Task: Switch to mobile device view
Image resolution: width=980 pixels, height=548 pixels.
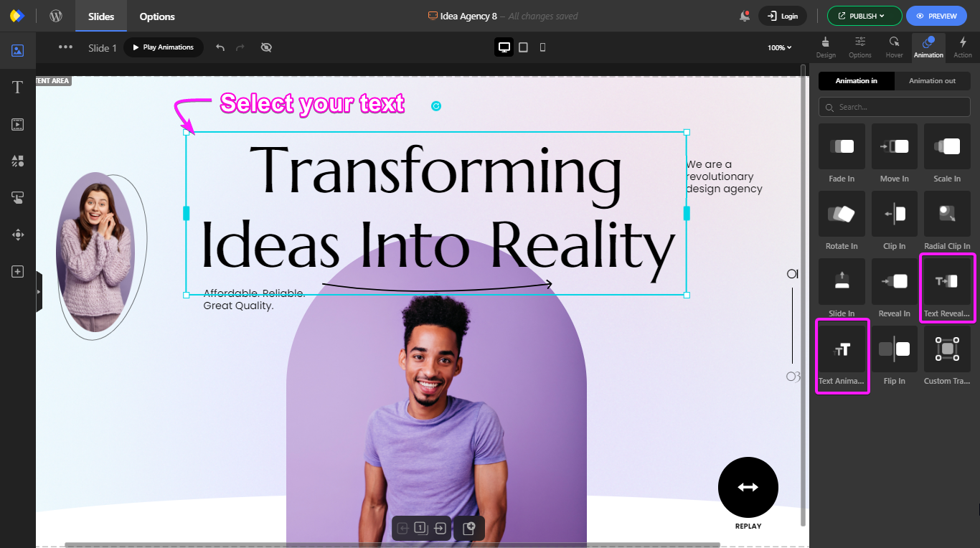Action: pyautogui.click(x=542, y=47)
